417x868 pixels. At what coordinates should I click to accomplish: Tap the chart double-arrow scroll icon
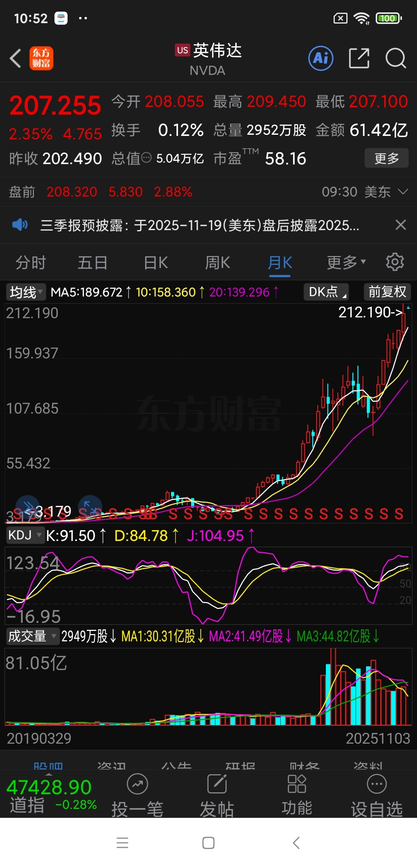pyautogui.click(x=27, y=507)
